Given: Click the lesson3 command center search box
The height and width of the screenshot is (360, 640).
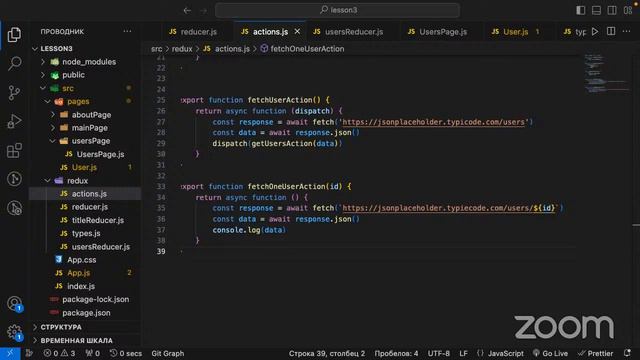Looking at the screenshot, I should click(338, 10).
